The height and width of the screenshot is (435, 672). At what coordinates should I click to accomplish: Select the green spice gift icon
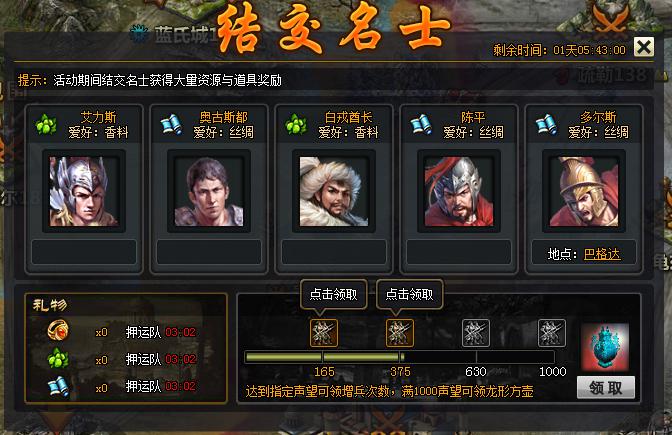[58, 358]
